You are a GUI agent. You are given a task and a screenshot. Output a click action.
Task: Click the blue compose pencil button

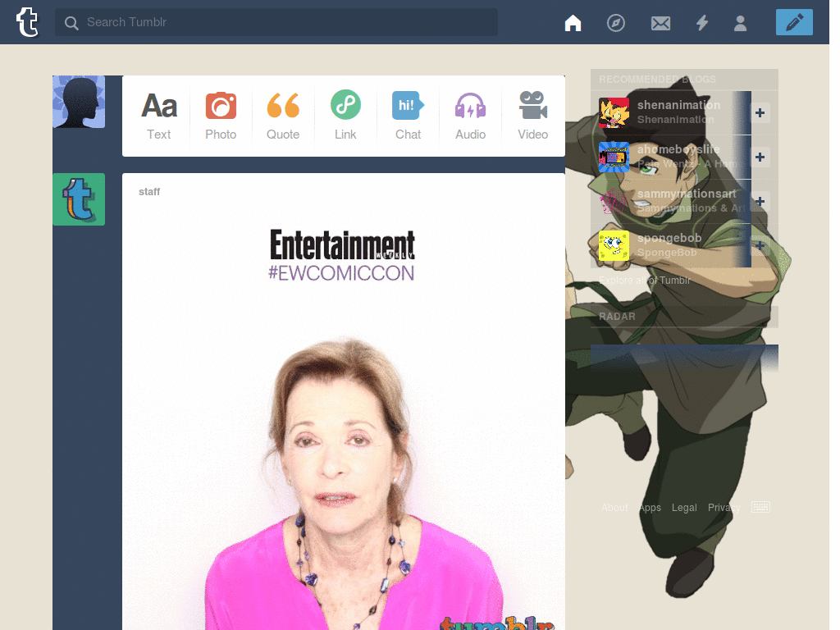point(794,22)
